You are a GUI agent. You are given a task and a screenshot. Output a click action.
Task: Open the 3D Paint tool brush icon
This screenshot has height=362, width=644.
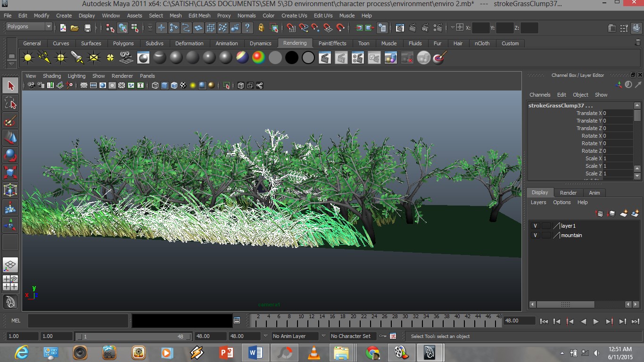point(439,58)
